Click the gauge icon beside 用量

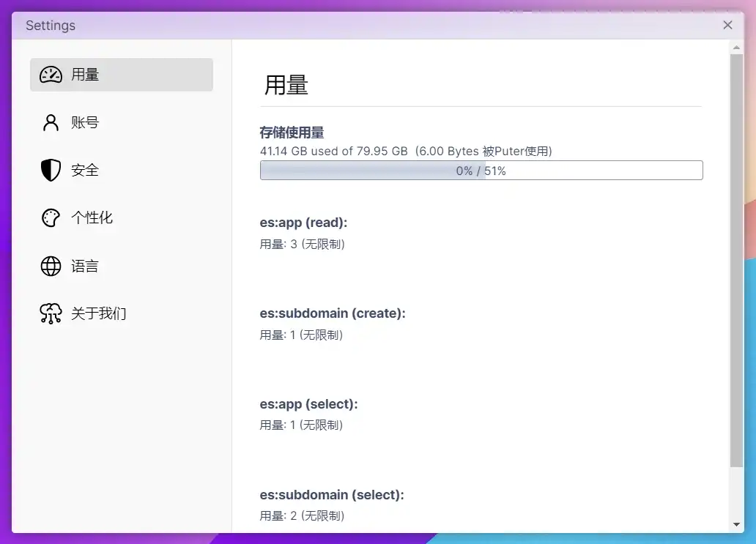[51, 75]
